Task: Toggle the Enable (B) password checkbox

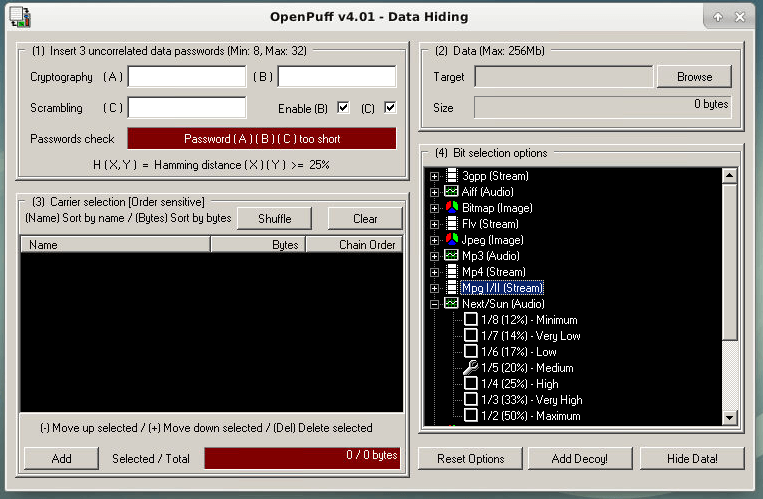Action: click(343, 108)
